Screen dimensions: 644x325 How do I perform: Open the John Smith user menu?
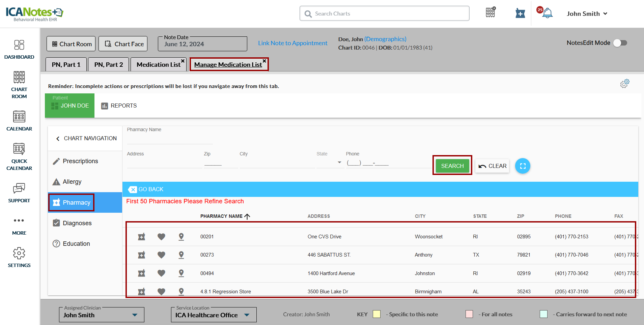click(587, 14)
